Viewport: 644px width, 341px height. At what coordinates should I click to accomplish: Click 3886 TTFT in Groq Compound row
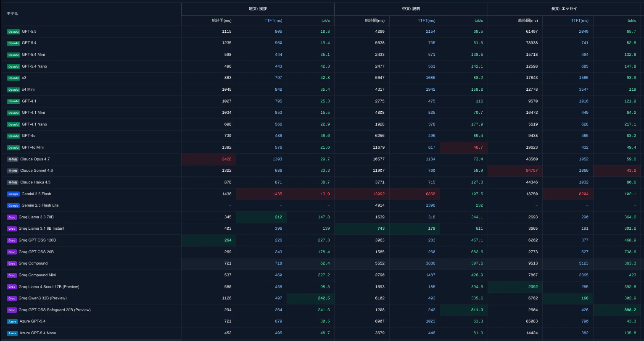coord(431,263)
